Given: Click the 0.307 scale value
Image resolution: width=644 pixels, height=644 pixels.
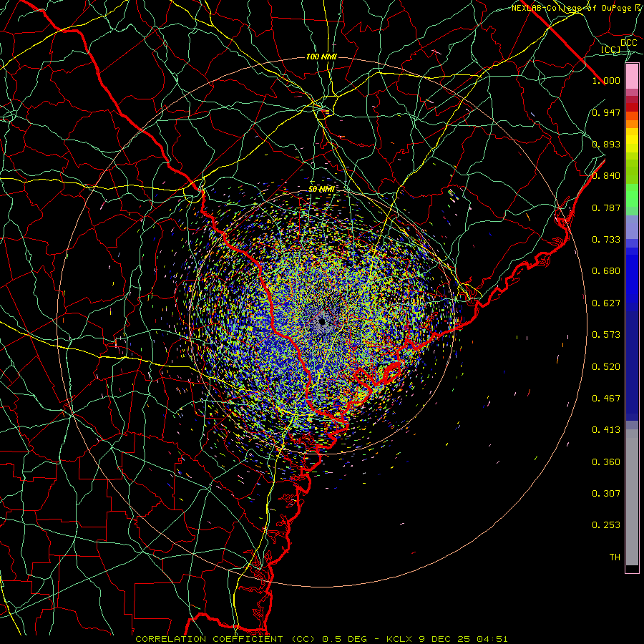Looking at the screenshot, I should point(606,494).
